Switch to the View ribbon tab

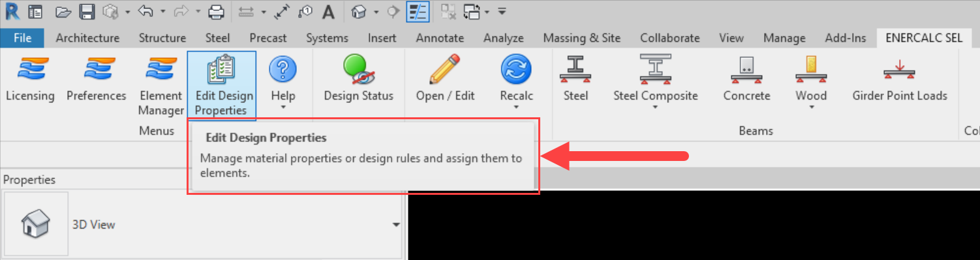click(731, 38)
